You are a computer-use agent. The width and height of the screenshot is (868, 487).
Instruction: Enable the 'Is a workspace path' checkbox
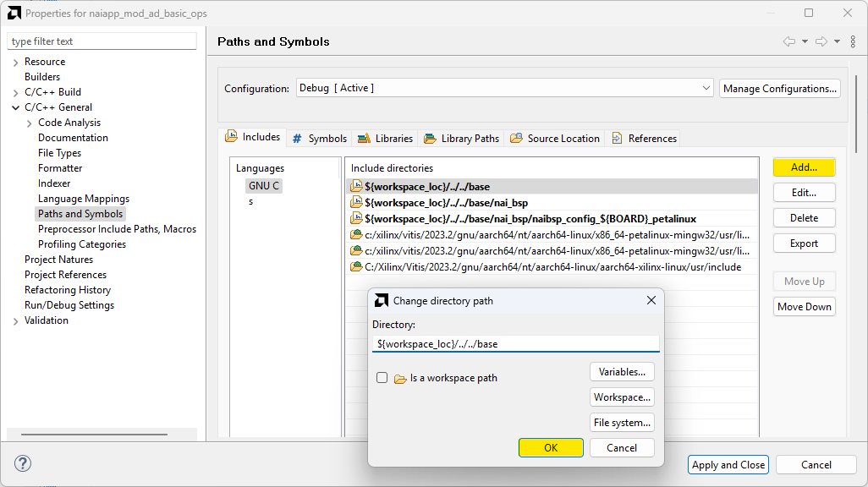[x=382, y=378]
